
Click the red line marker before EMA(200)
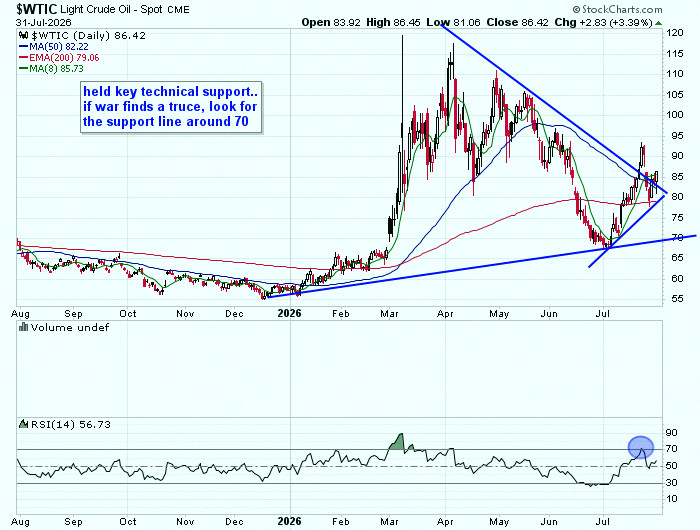tap(23, 58)
